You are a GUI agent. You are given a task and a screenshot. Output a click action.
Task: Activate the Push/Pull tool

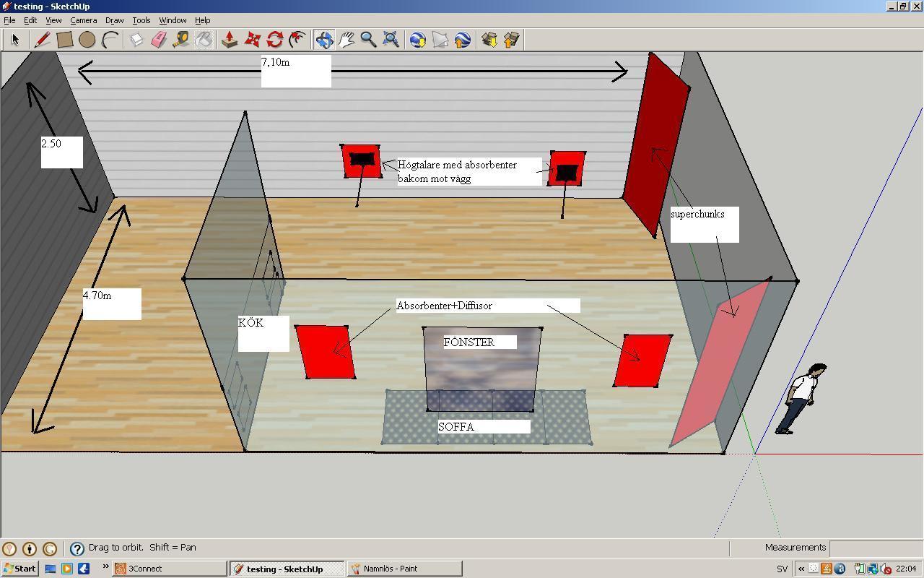coord(230,40)
